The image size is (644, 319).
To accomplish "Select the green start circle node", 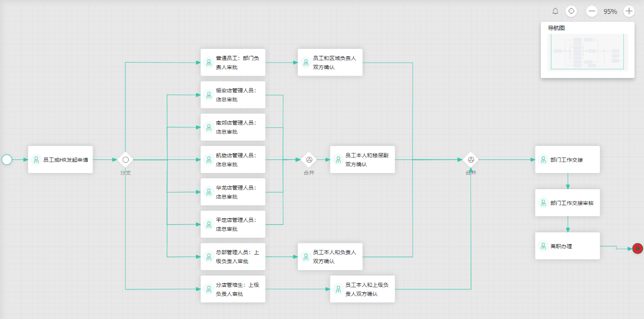I will click(7, 159).
